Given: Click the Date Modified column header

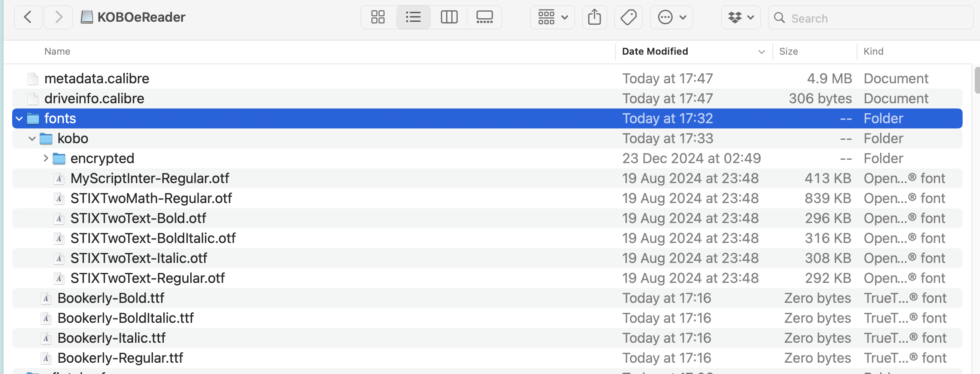Looking at the screenshot, I should pyautogui.click(x=655, y=51).
